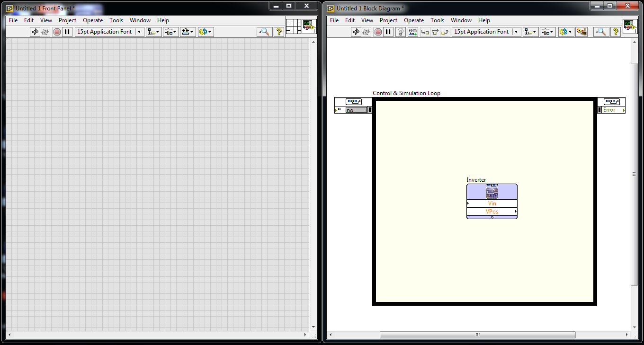Image resolution: width=644 pixels, height=345 pixels.
Task: Open the 15pt Application Font dropdown
Action: pyautogui.click(x=516, y=32)
